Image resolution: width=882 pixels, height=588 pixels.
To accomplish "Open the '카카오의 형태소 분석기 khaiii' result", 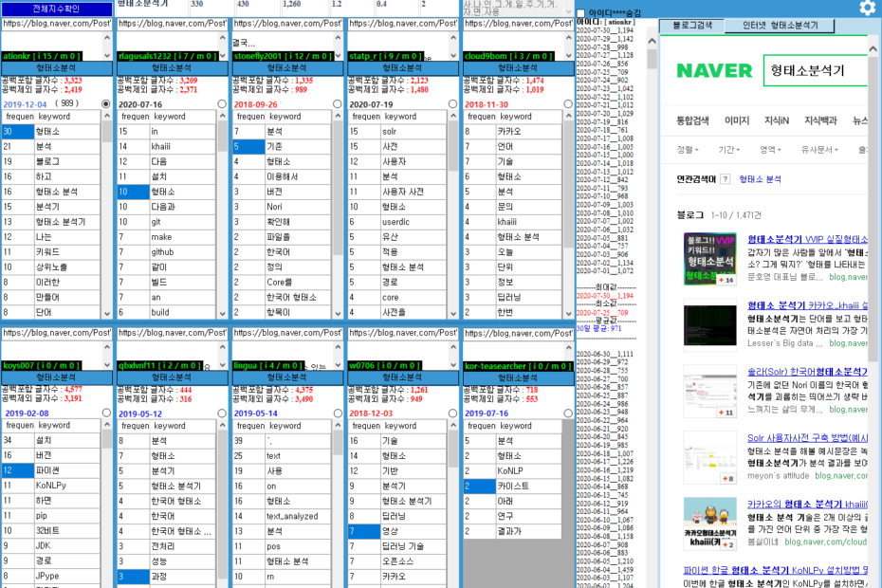I will 807,505.
